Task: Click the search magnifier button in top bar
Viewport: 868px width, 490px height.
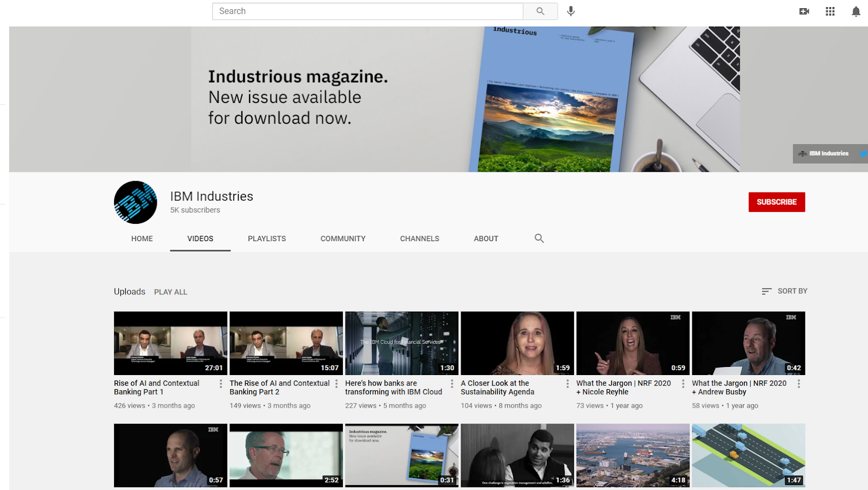Action: (540, 11)
